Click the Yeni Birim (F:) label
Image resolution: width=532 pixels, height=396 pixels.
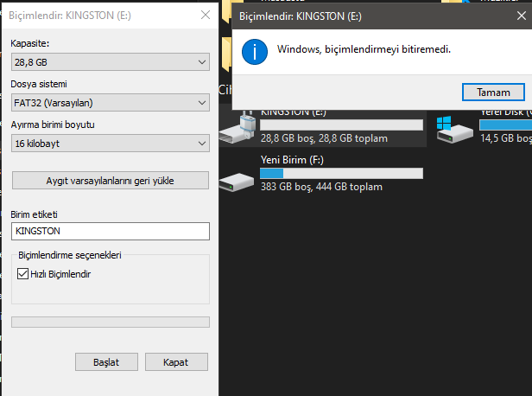[x=292, y=160]
